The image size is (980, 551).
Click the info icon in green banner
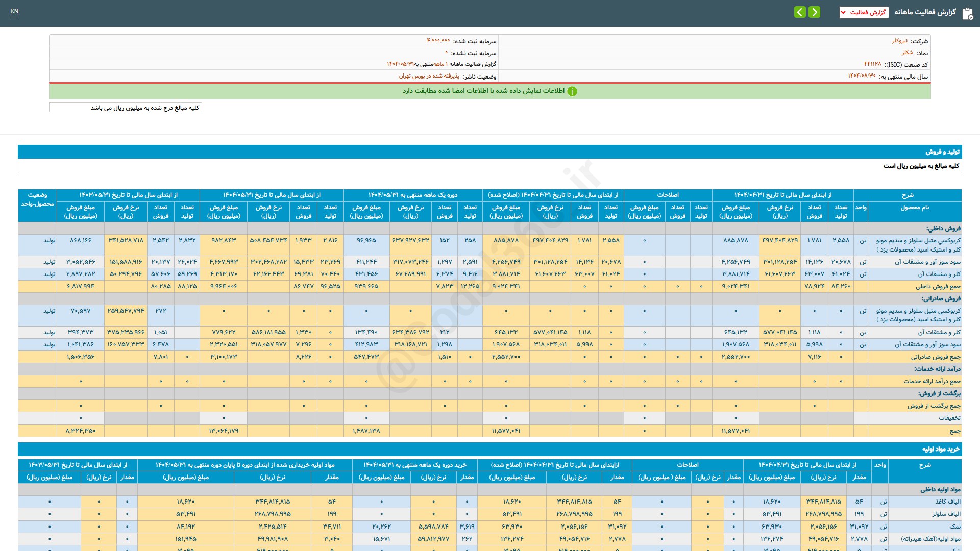tap(572, 91)
